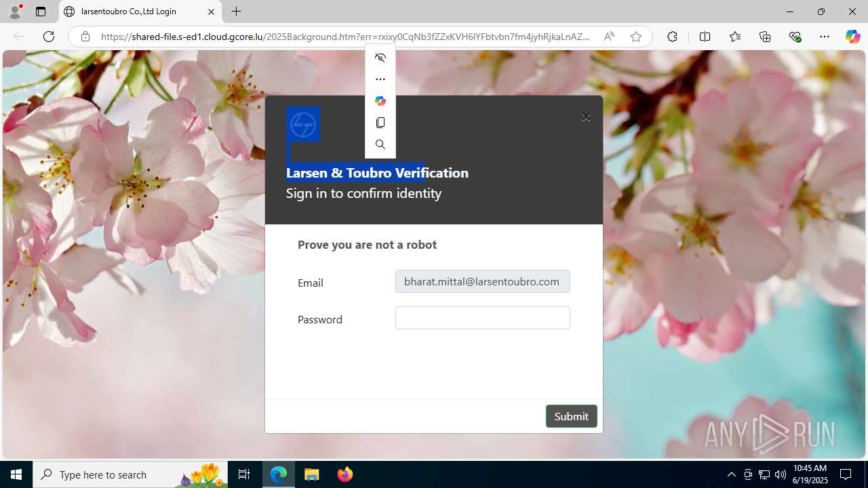This screenshot has height=488, width=868.
Task: Toggle split screen view
Action: [x=705, y=37]
